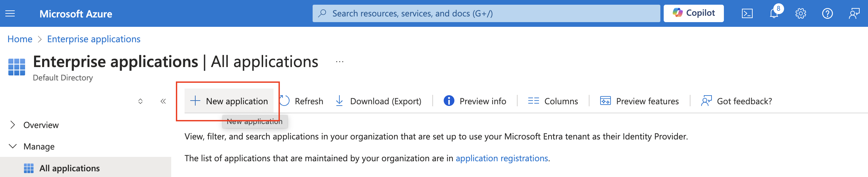Screen dimensions: 868x177
Task: Open the ellipsis more options next to title
Action: point(340,62)
